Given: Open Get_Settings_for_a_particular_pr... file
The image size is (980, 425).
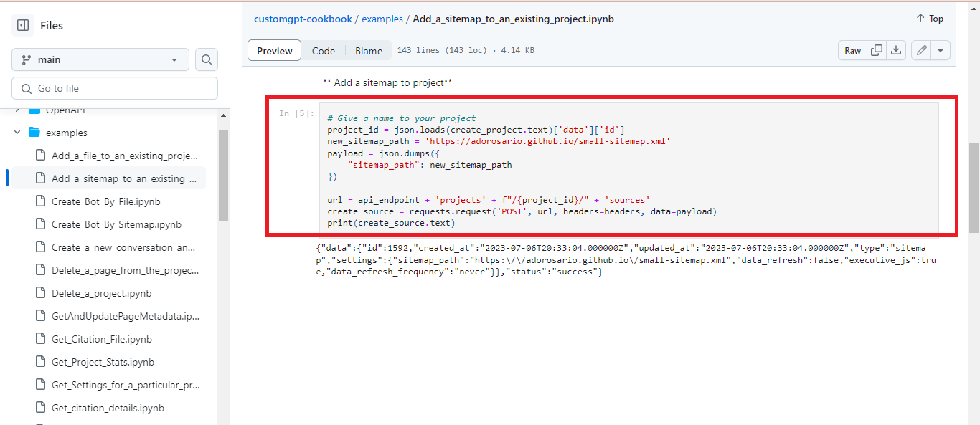Looking at the screenshot, I should click(x=126, y=385).
